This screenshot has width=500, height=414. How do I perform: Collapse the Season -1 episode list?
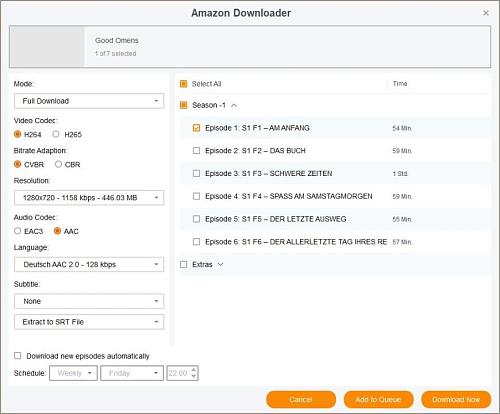click(234, 106)
